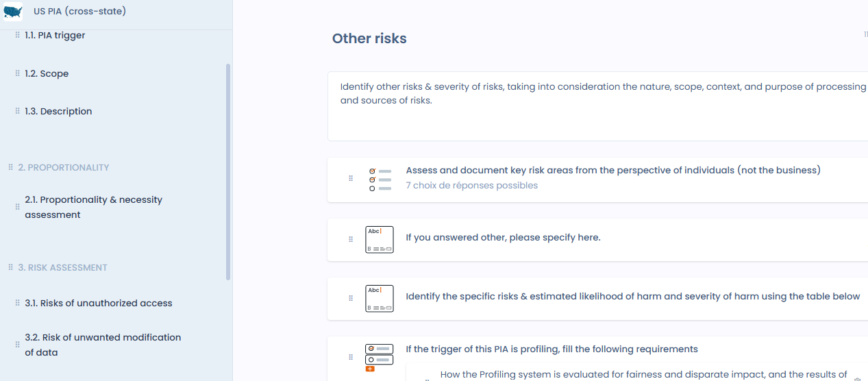Click drag handle beside 3. RISK ASSESSMENT section
This screenshot has height=381, width=868.
[x=10, y=267]
